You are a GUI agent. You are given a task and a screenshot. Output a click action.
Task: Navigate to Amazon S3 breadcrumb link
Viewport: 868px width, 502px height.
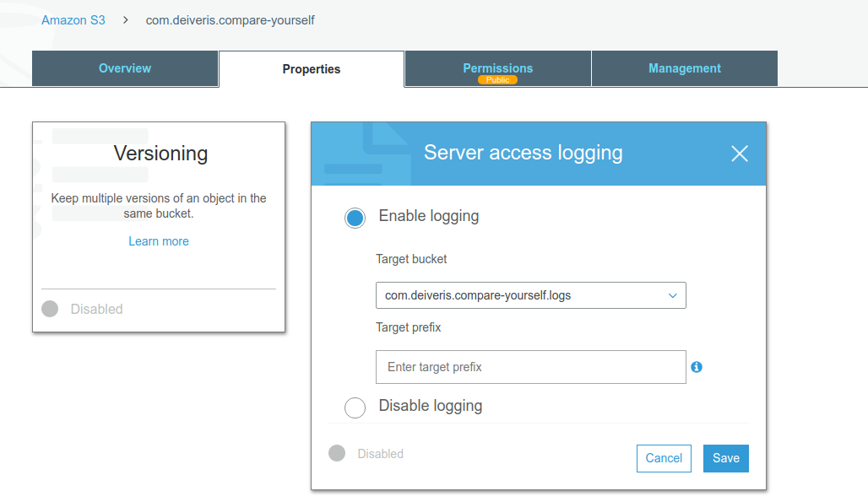(73, 20)
